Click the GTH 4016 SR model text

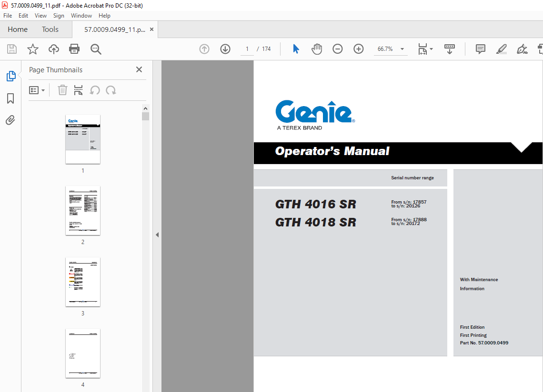pos(315,204)
